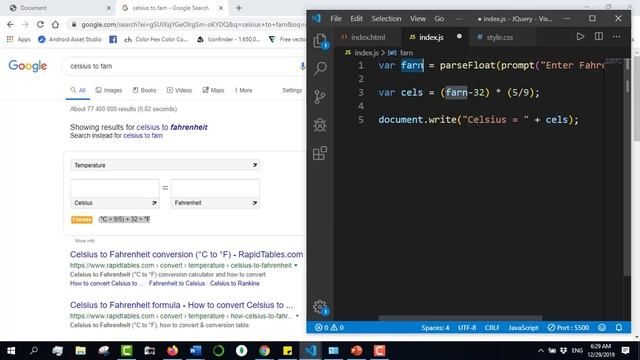Viewport: 640px width, 360px height.
Task: Open the Manage gear in VS Code
Action: pos(320,307)
